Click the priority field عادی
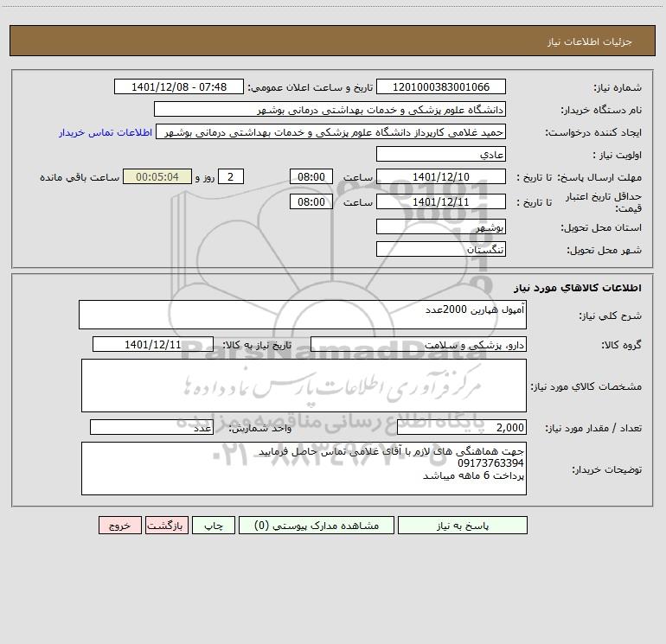 point(441,154)
